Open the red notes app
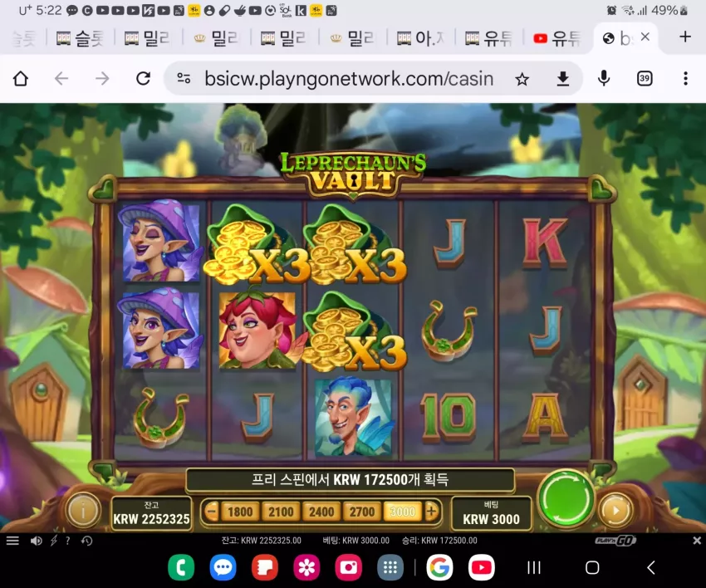 265,567
